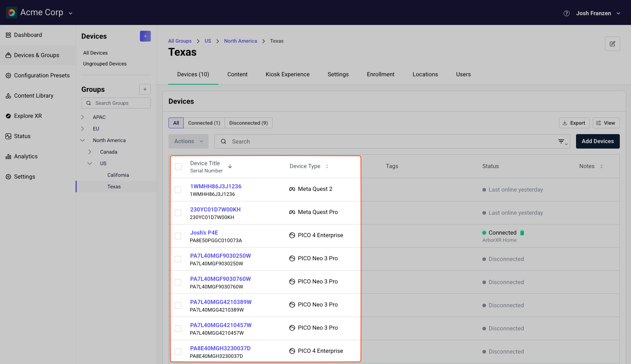
Task: Open Devices & Groups in sidebar
Action: [x=38, y=55]
